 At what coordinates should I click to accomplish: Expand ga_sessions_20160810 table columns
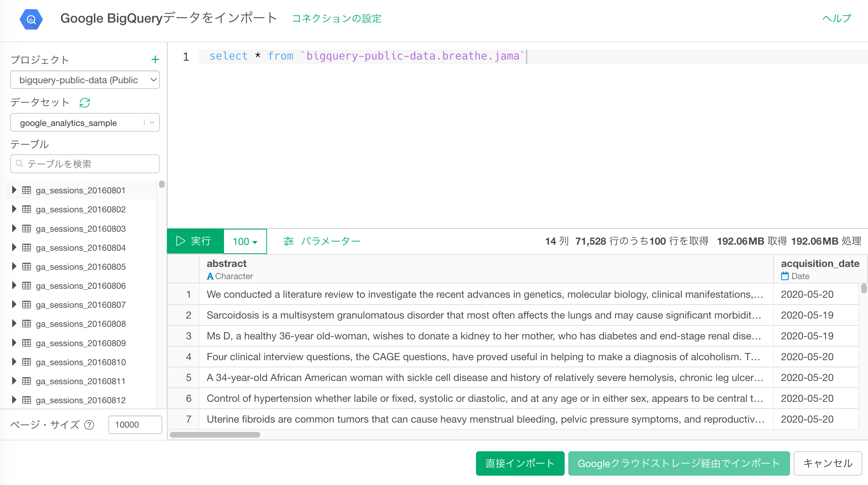click(x=14, y=362)
